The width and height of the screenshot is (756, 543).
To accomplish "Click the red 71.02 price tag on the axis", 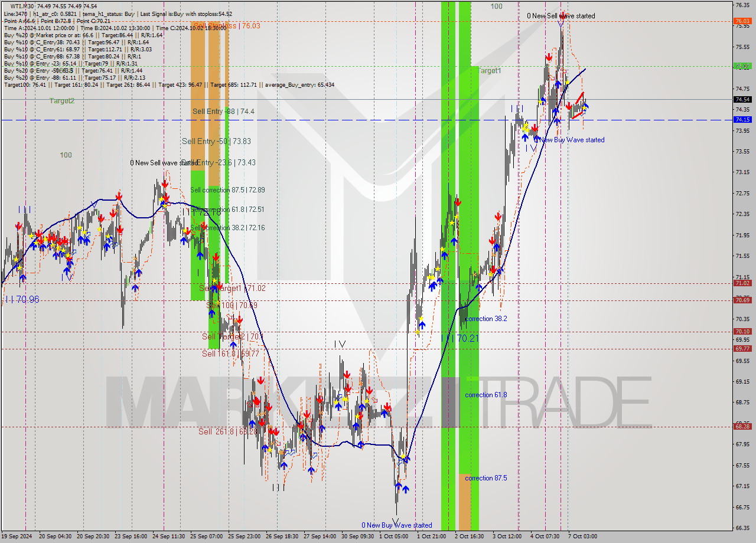I will point(742,283).
